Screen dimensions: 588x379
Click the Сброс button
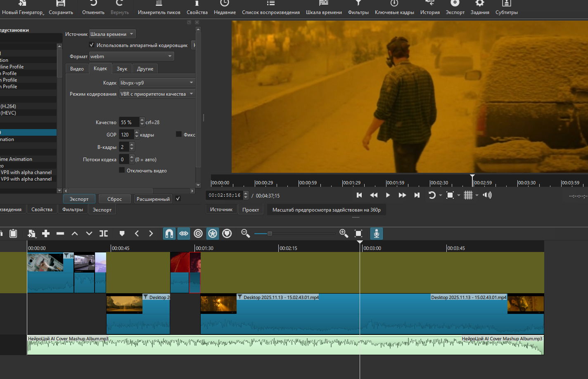pyautogui.click(x=114, y=199)
